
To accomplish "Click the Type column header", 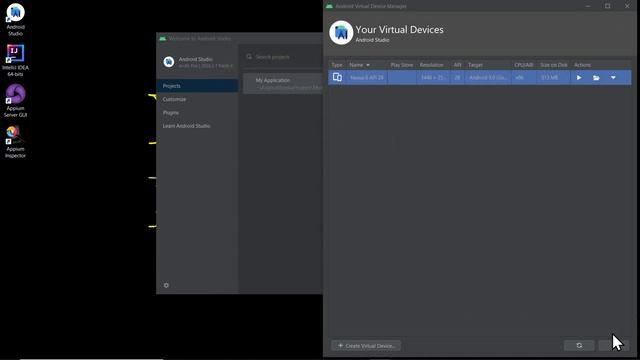I will point(337,65).
